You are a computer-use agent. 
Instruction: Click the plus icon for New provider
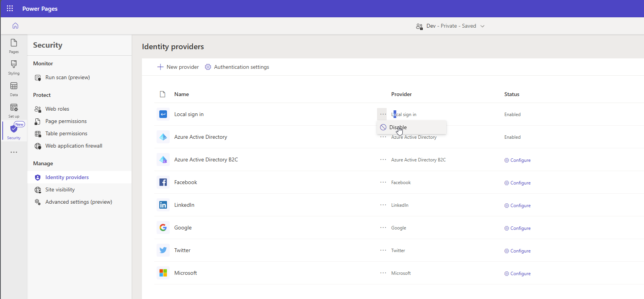click(x=160, y=67)
